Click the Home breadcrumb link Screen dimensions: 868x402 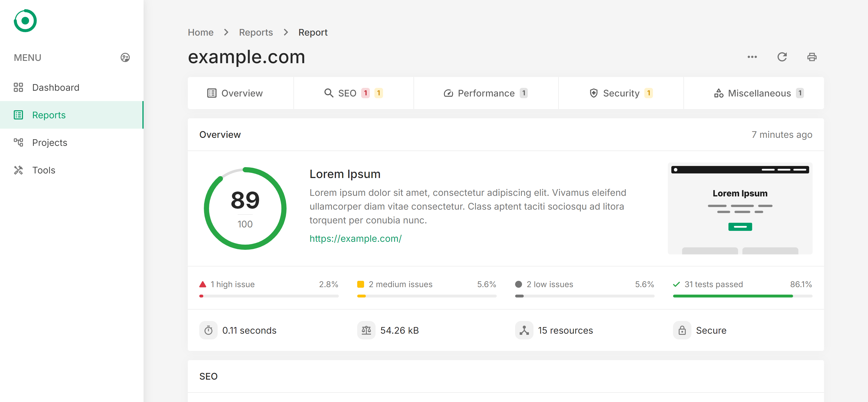200,32
